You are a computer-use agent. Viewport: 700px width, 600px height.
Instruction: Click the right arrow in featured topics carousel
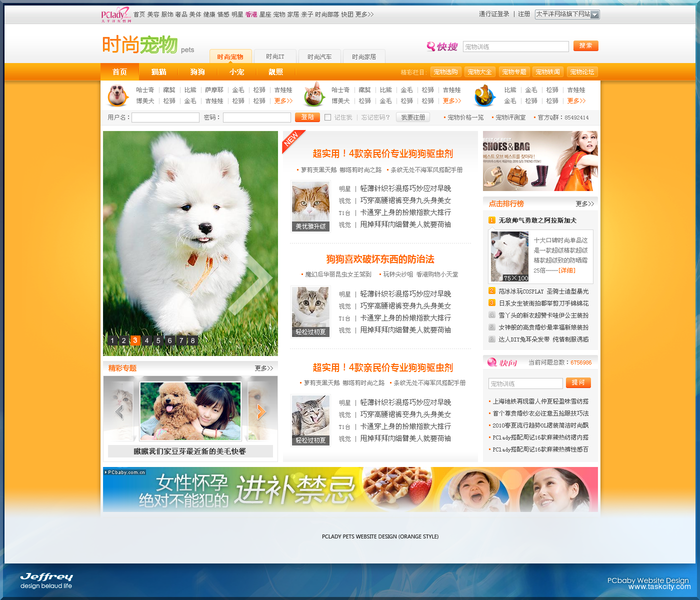click(x=260, y=411)
